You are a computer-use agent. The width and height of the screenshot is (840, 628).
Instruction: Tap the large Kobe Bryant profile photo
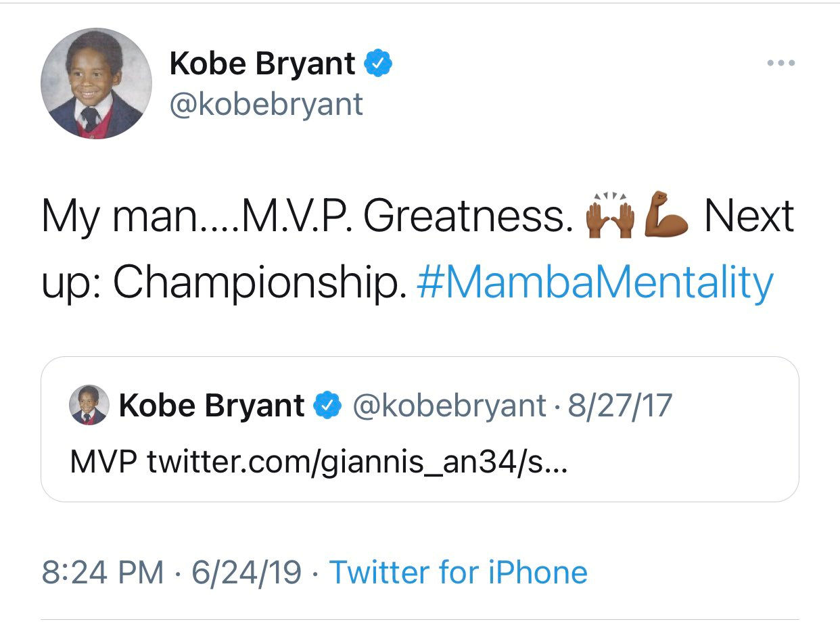(96, 84)
